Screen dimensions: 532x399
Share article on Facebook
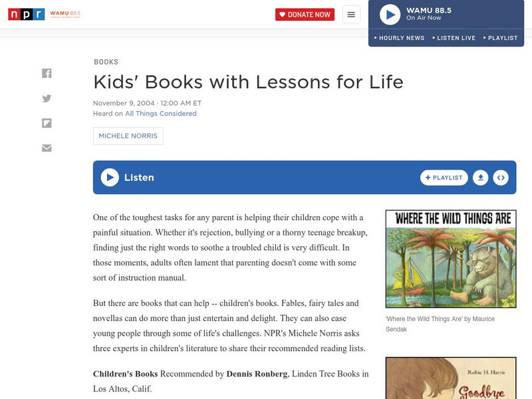pos(47,74)
